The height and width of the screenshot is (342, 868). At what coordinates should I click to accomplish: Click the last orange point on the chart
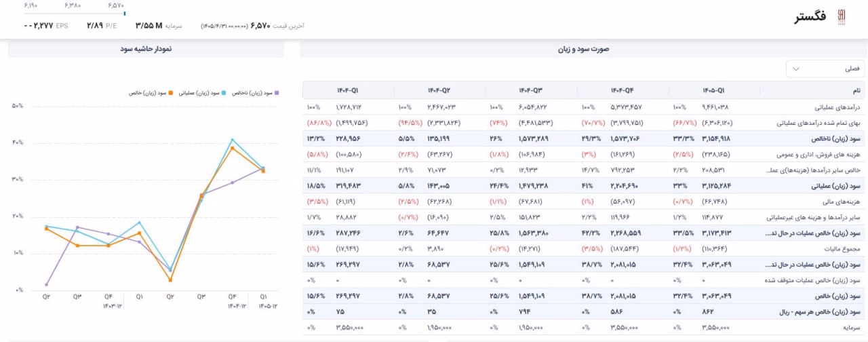pos(263,170)
